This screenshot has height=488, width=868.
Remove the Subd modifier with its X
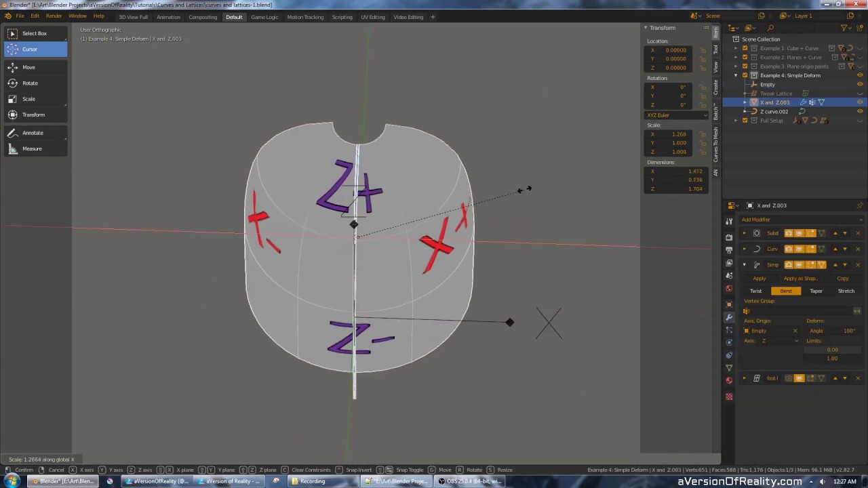coord(857,233)
